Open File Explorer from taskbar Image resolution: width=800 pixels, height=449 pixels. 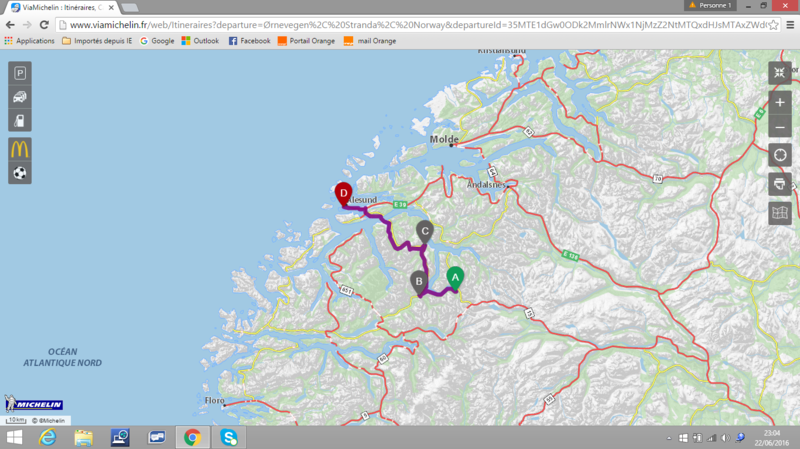(x=84, y=437)
